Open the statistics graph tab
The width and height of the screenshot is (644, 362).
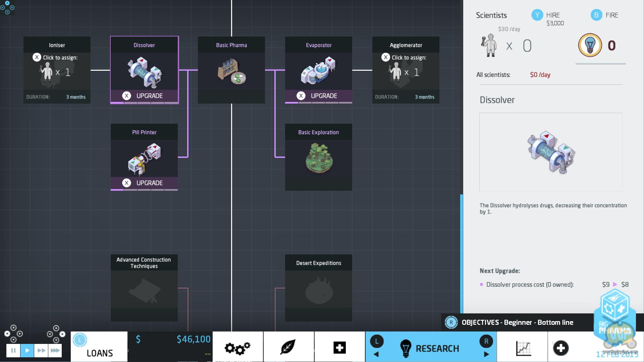(x=523, y=348)
